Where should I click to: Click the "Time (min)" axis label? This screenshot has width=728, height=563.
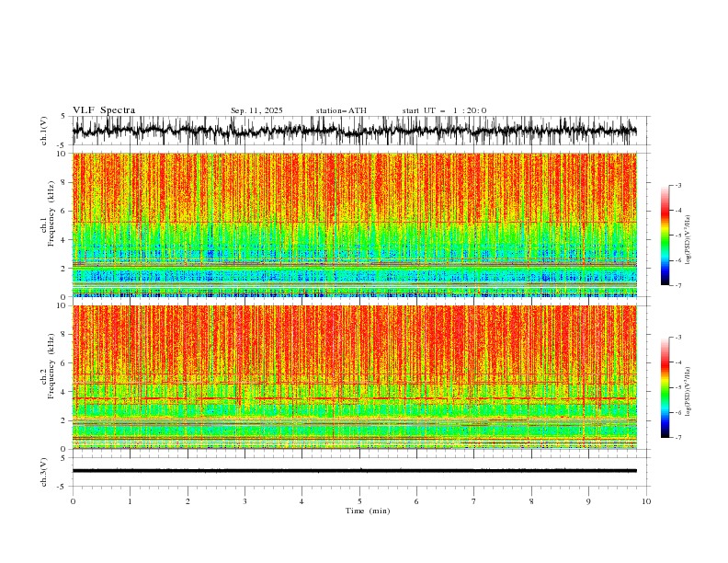368,511
